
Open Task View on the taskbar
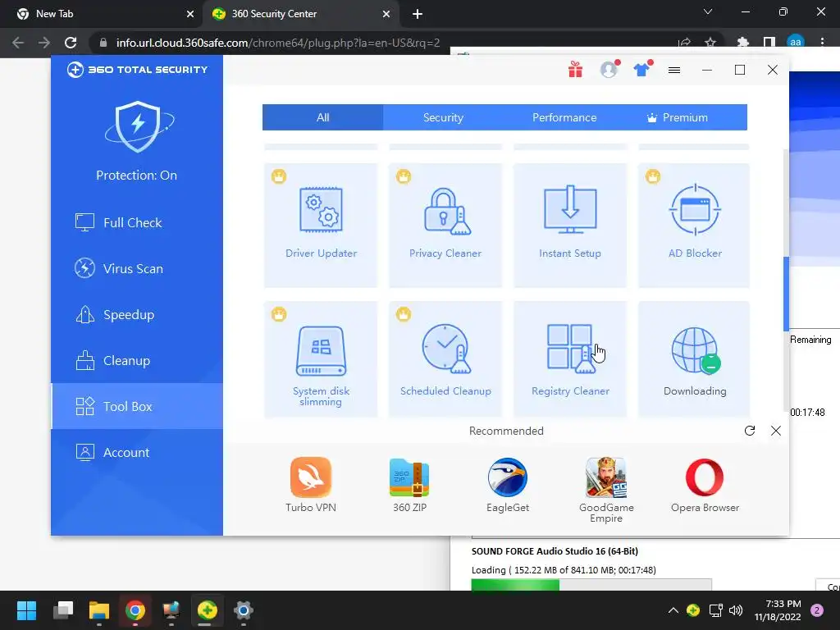tap(63, 610)
